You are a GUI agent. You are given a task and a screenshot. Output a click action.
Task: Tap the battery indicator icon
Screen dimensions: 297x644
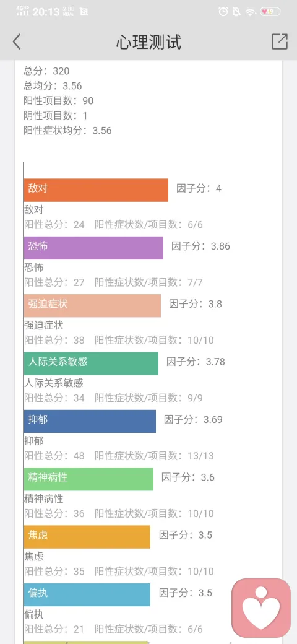tap(270, 12)
